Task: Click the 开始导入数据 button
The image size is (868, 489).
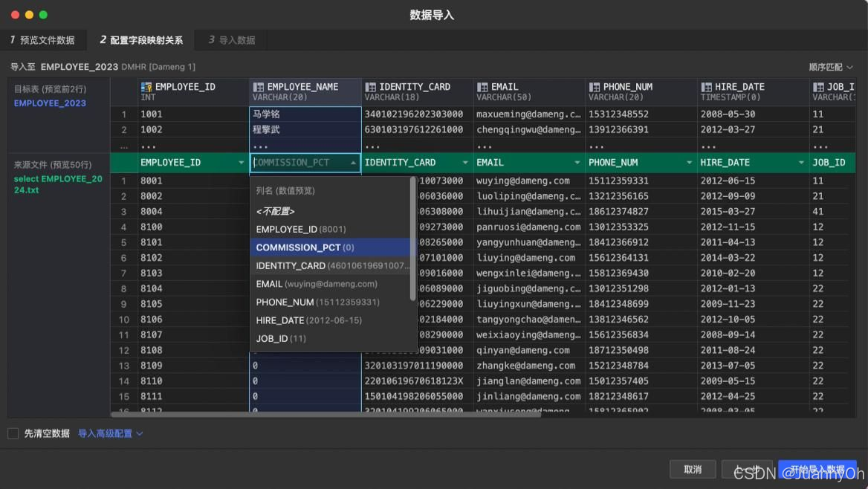Action: pos(817,469)
